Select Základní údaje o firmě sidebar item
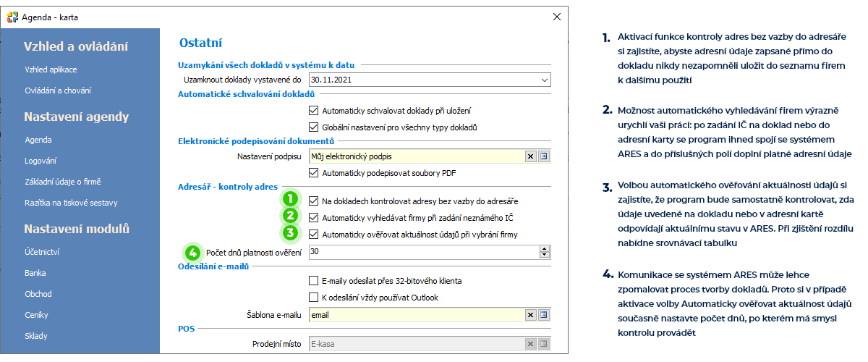The image size is (868, 362). coord(64,182)
